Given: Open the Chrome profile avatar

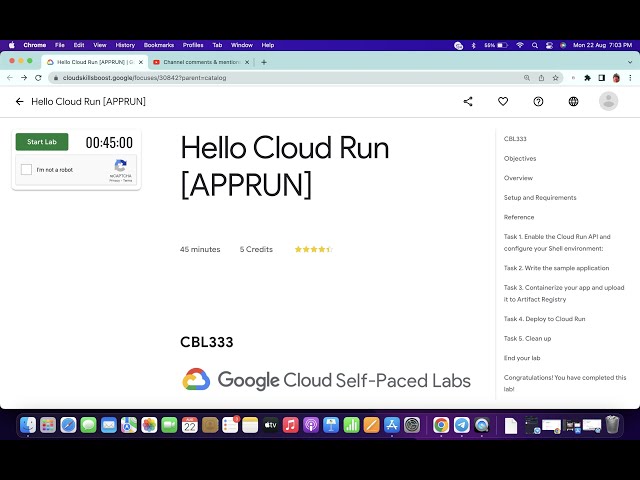Looking at the screenshot, I should point(616,78).
